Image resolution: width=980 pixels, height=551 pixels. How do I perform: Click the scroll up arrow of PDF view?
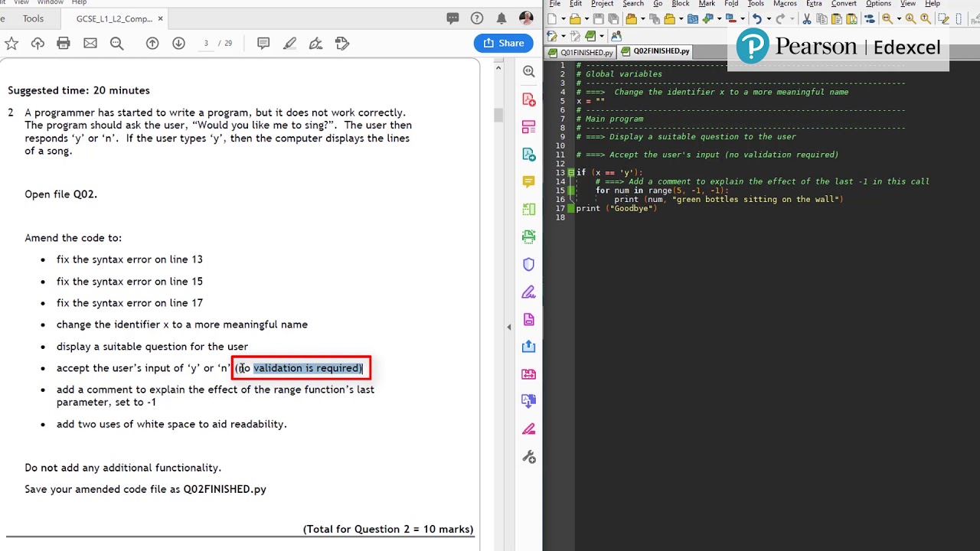498,68
